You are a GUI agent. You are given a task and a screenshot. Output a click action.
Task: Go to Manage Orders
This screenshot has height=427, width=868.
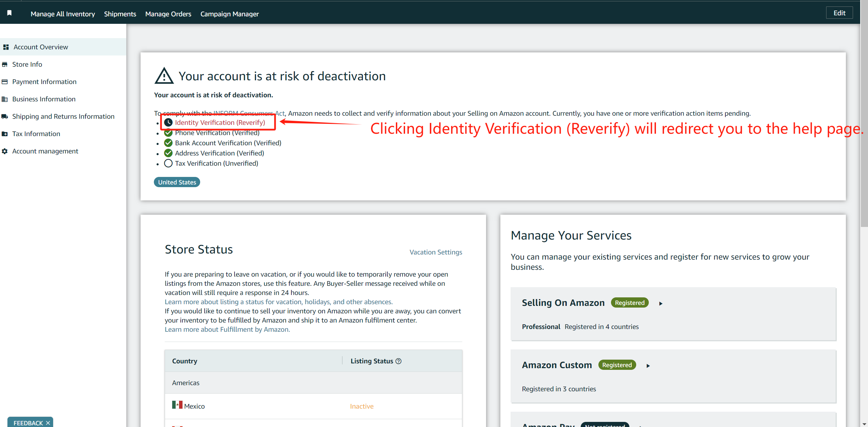168,14
